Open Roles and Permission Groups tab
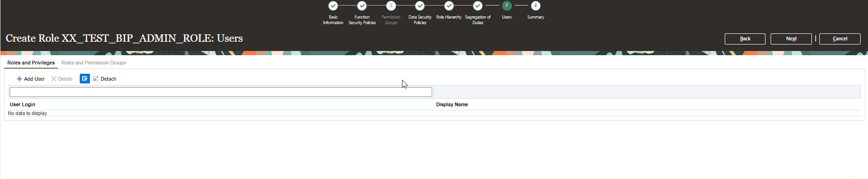 pos(94,63)
